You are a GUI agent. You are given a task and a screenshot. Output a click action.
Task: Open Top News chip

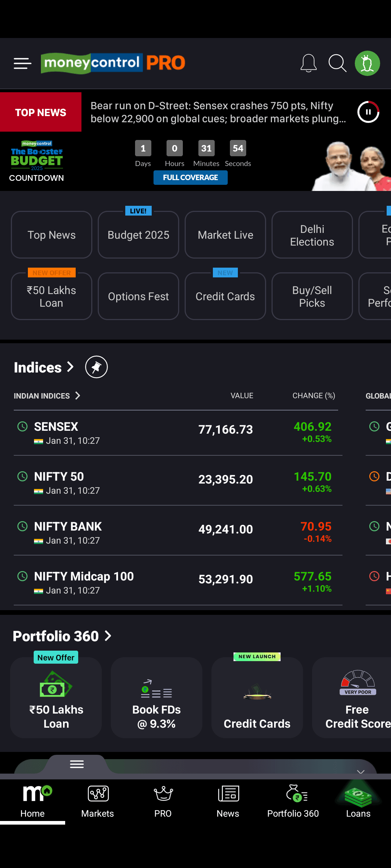coord(51,235)
